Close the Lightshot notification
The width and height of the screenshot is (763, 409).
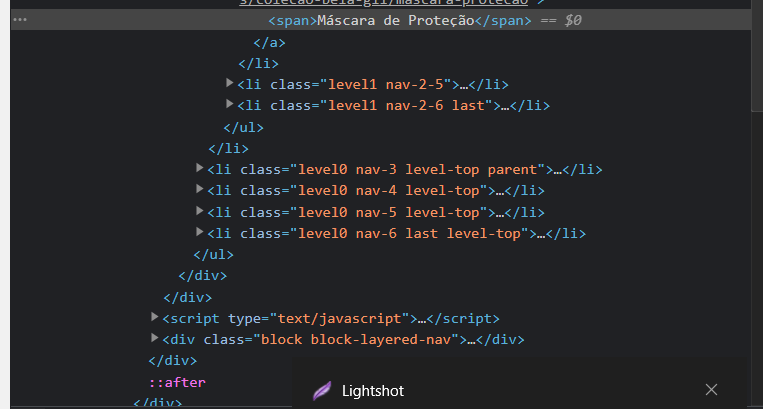click(711, 389)
